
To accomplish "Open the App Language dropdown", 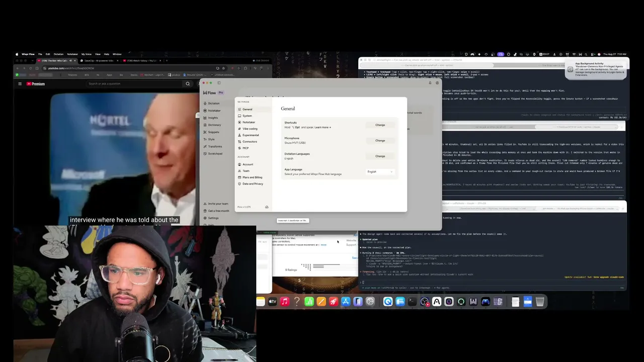I will (380, 172).
